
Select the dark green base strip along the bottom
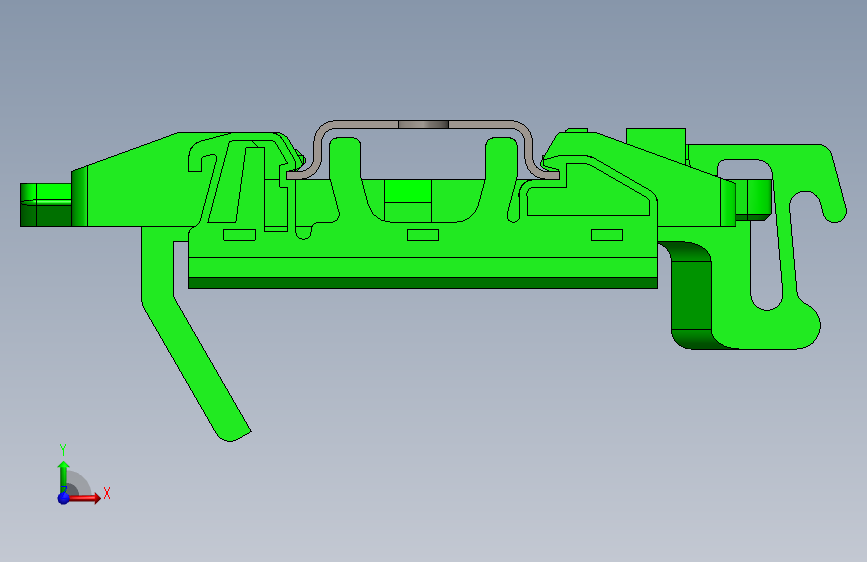[423, 283]
